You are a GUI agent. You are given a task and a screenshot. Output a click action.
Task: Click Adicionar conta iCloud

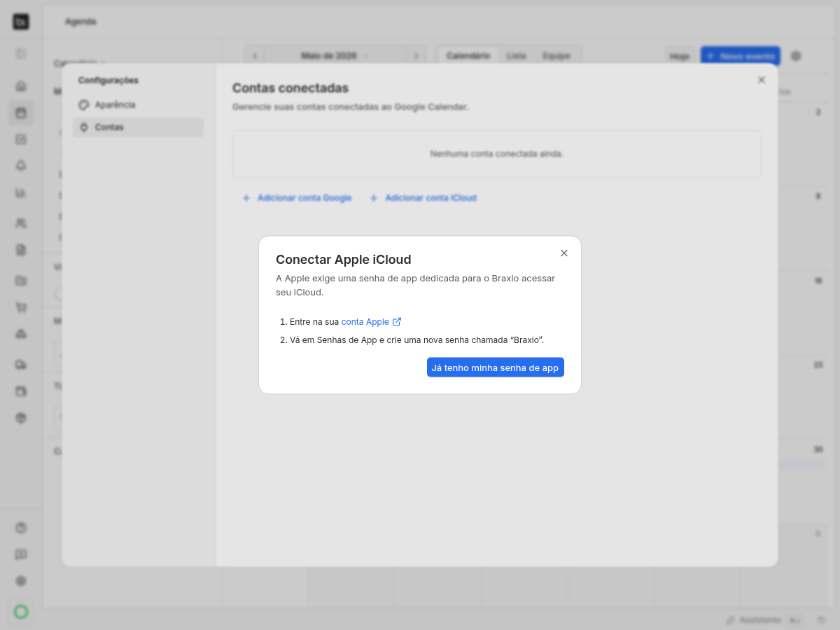pos(423,198)
